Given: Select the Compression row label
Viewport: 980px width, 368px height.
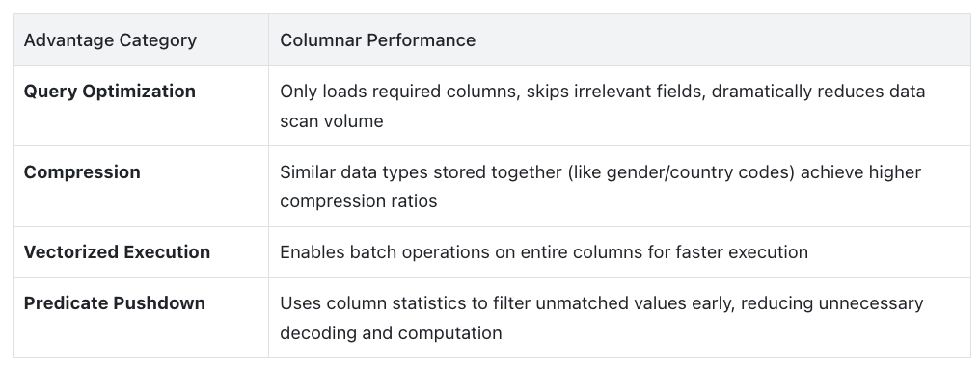Looking at the screenshot, I should 82,172.
